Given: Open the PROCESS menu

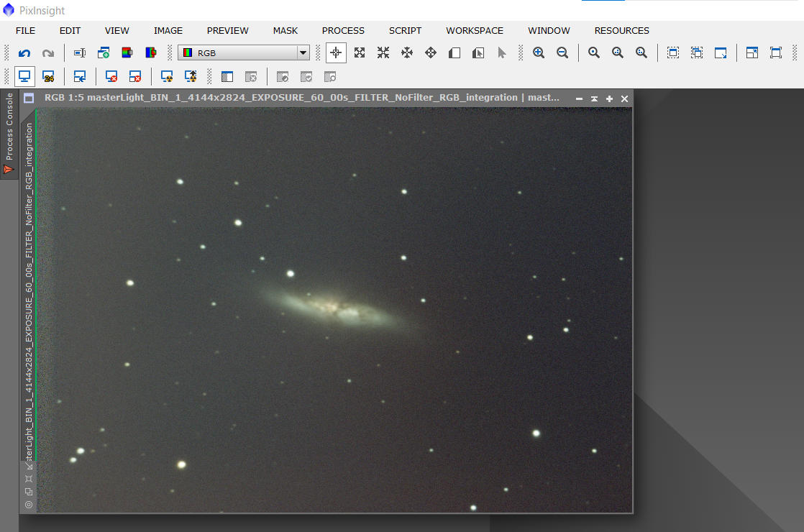Looking at the screenshot, I should [343, 30].
